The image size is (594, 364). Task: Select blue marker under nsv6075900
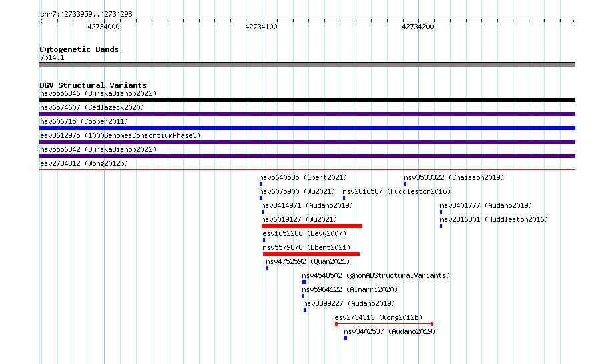[x=261, y=198]
